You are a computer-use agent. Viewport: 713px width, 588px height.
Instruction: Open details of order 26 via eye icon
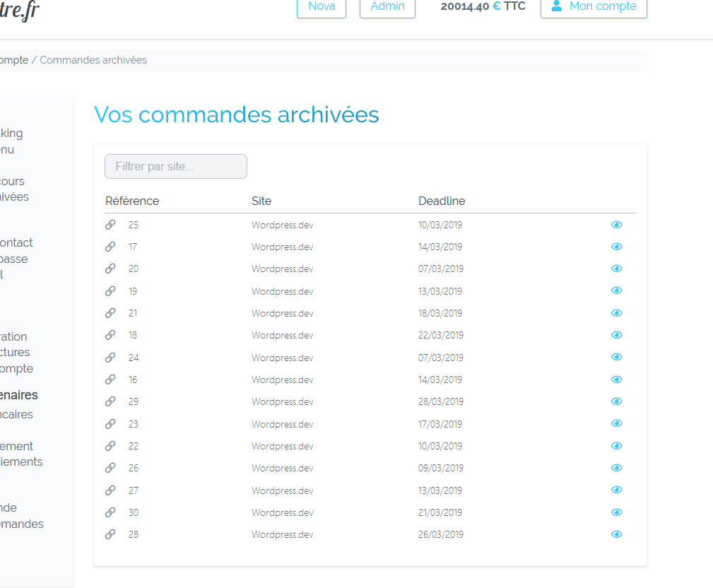click(616, 468)
